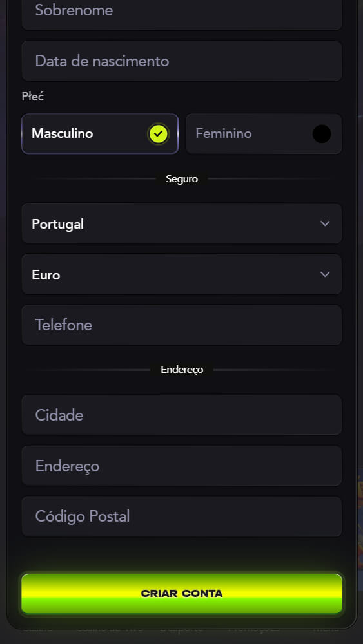
Task: Select the Cidade text field
Action: coord(182,415)
